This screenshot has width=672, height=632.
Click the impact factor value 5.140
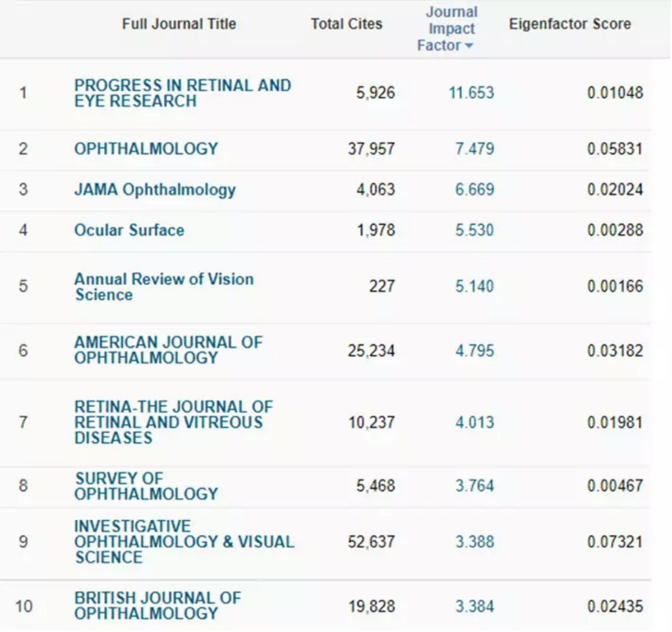click(x=475, y=286)
